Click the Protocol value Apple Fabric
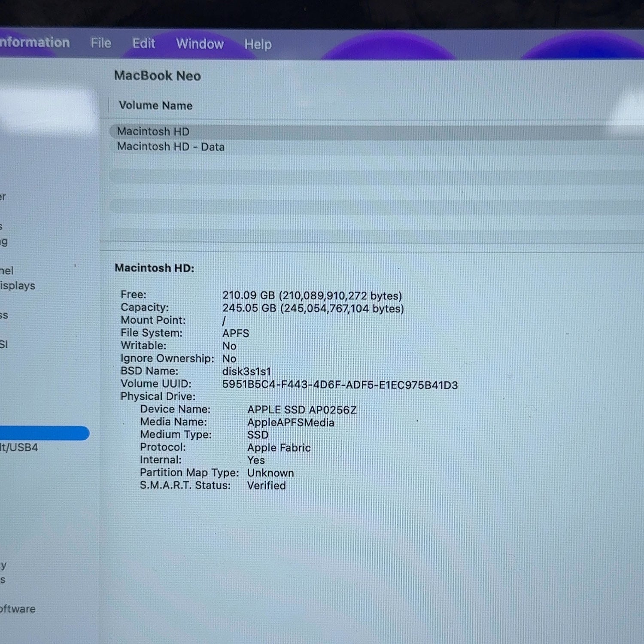644x644 pixels. 279,447
